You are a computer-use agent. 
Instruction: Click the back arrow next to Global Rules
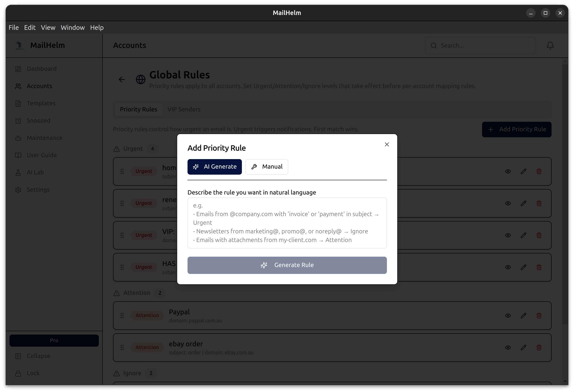pos(121,79)
